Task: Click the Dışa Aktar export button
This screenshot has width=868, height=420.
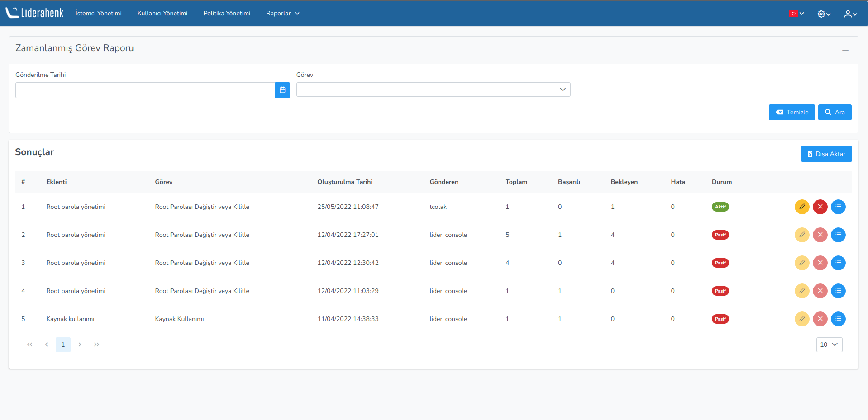Action: coord(826,154)
